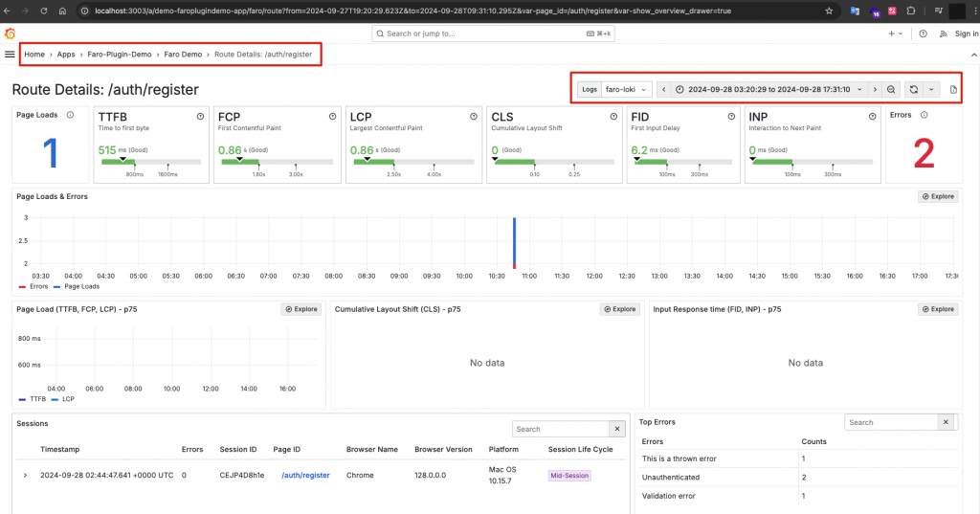Bookmark the page with star icon
The height and width of the screenshot is (514, 980).
click(x=829, y=11)
